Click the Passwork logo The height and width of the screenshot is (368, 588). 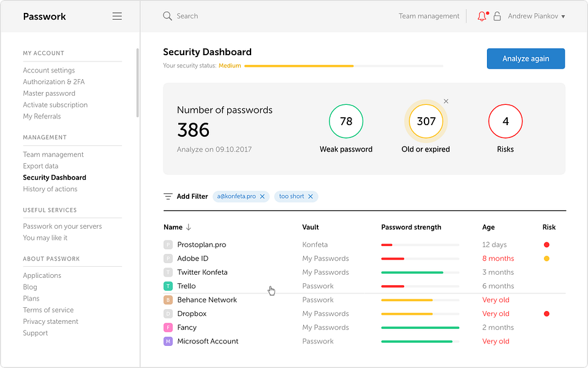pyautogui.click(x=44, y=17)
